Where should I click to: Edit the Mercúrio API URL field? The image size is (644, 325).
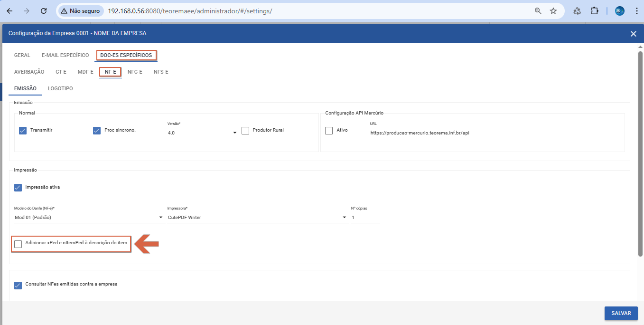pyautogui.click(x=465, y=133)
